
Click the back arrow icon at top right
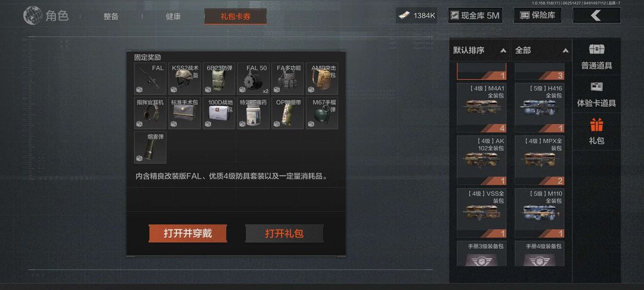(596, 16)
